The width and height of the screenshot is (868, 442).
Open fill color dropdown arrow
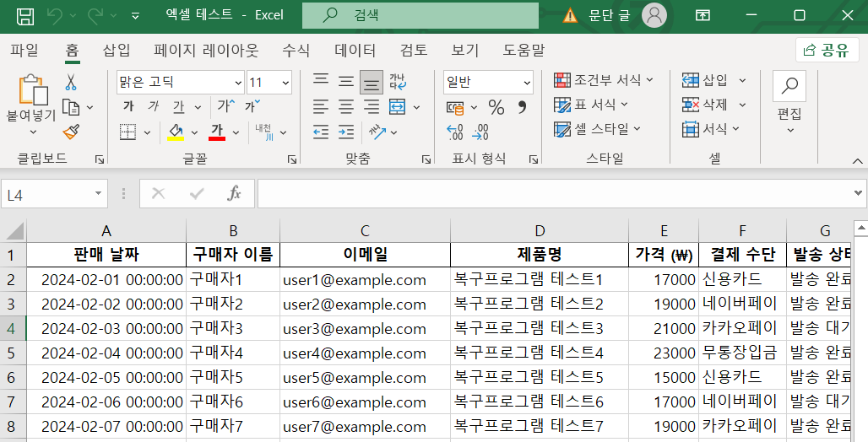194,132
